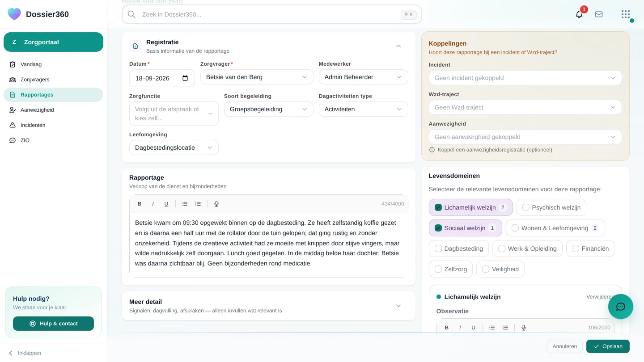Click into the Rapportage text area
Viewport: 644px width, 362px height.
point(269,244)
